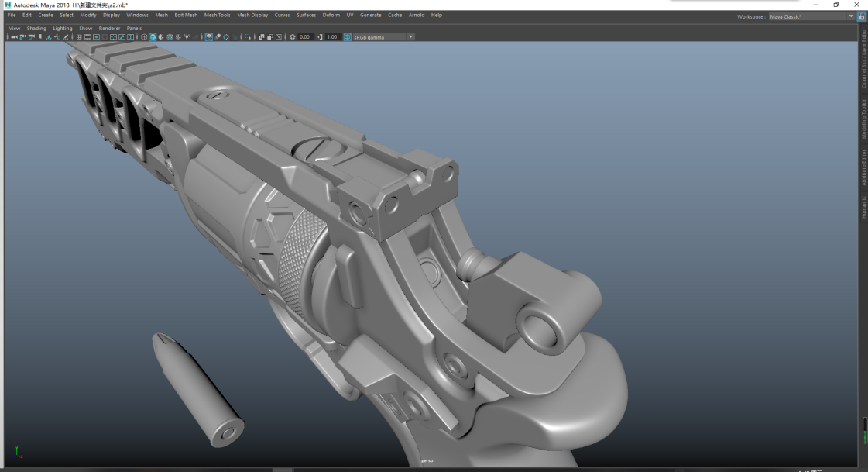Open the sRGB gamma color space dropdown
The width and height of the screenshot is (868, 472).
(x=410, y=37)
